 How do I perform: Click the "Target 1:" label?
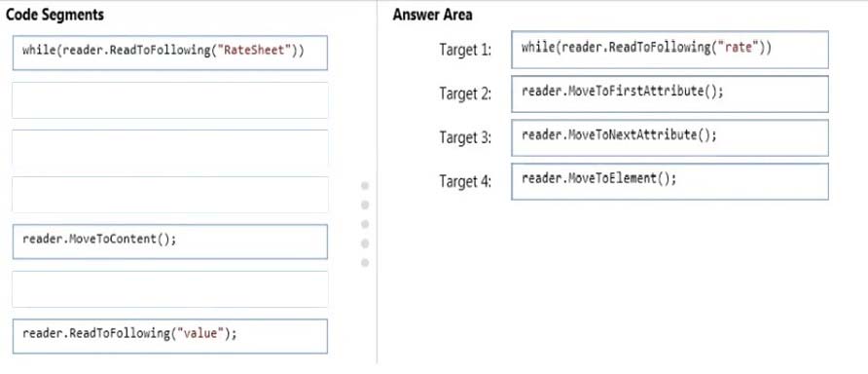click(465, 50)
